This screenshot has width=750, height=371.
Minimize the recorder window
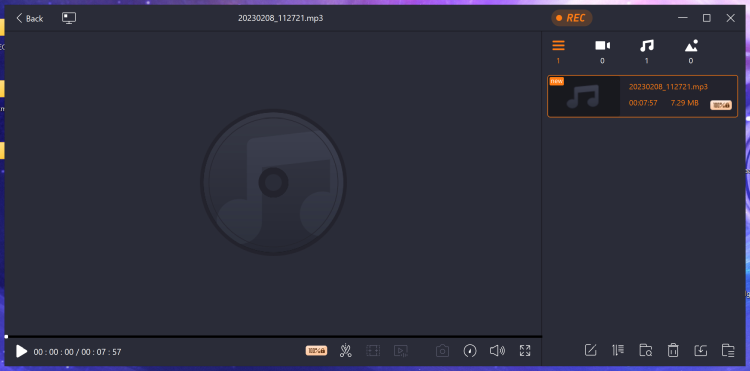[x=683, y=18]
